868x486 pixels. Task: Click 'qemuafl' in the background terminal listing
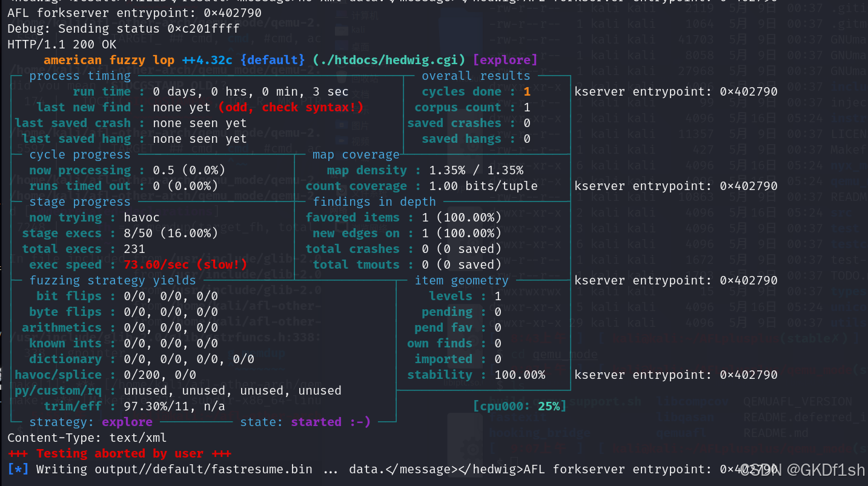point(682,433)
